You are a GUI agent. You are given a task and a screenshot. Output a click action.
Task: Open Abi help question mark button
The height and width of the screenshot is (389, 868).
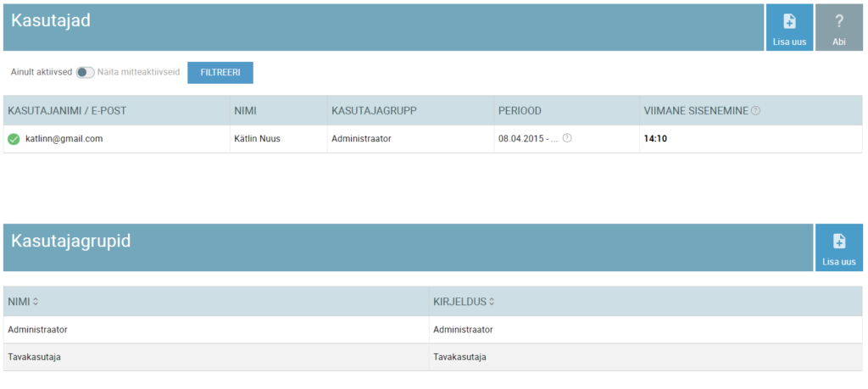[x=839, y=23]
